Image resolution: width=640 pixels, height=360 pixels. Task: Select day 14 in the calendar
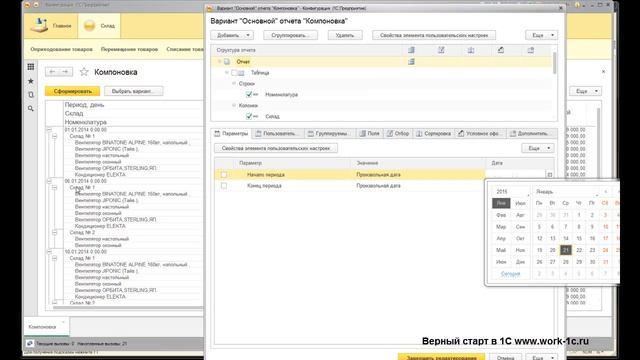(x=566, y=238)
